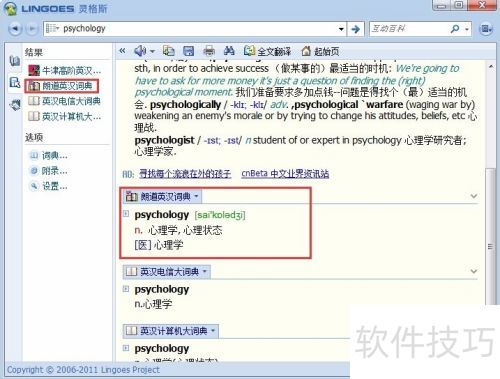This screenshot has height=379, width=500.
Task: Click the word psychologist in the Oxford entry
Action: [x=164, y=140]
